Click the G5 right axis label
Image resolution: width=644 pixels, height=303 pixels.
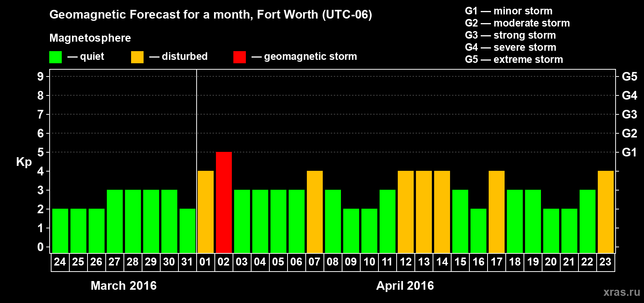click(629, 77)
